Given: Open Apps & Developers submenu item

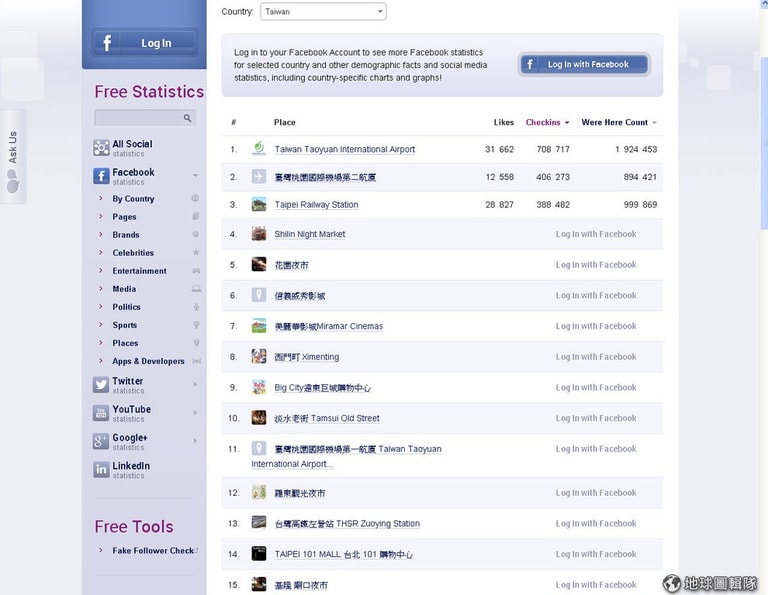Looking at the screenshot, I should 148,361.
